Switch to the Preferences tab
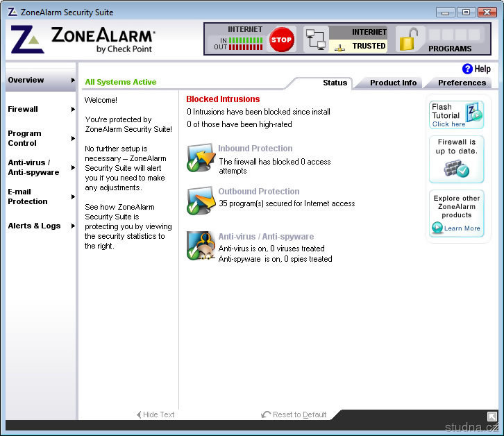Screen dimensions: 504x436 [x=462, y=83]
